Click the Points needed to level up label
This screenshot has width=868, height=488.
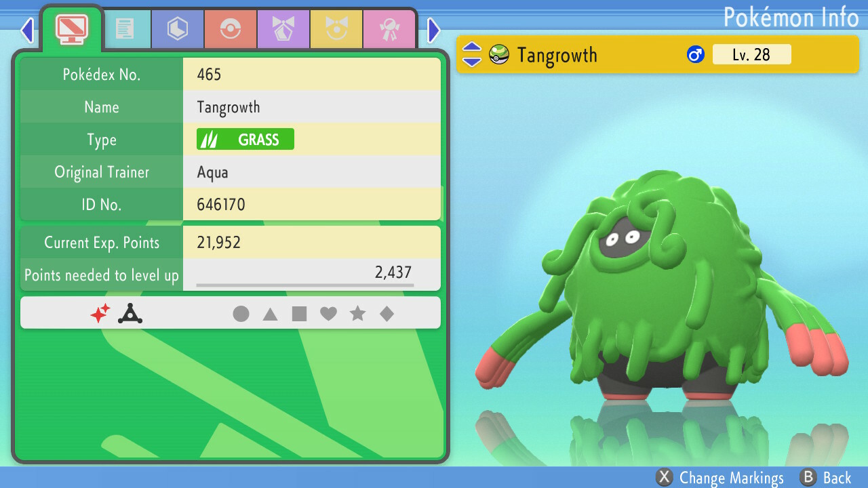click(x=102, y=275)
